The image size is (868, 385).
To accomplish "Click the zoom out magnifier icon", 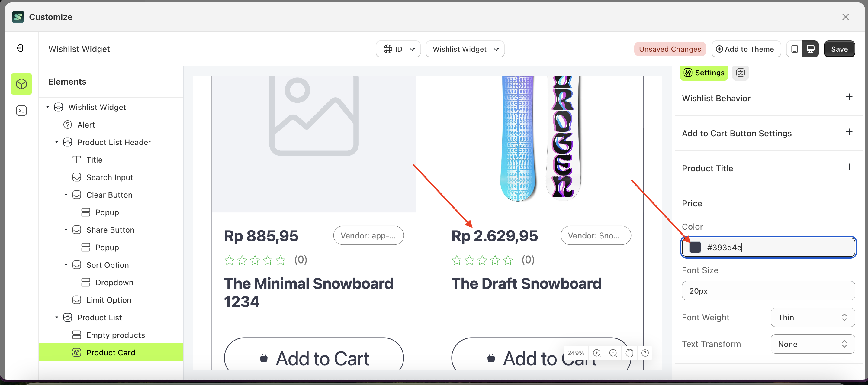I will pos(613,353).
